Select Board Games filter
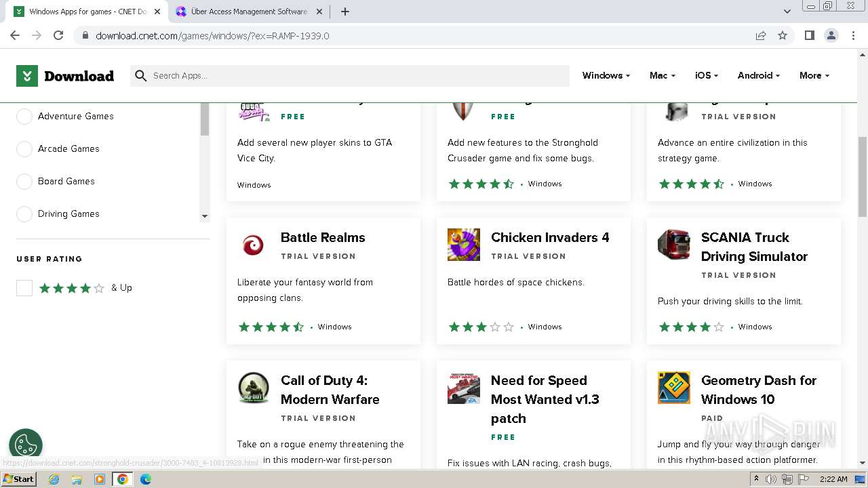Image resolution: width=868 pixels, height=488 pixels. (x=24, y=182)
